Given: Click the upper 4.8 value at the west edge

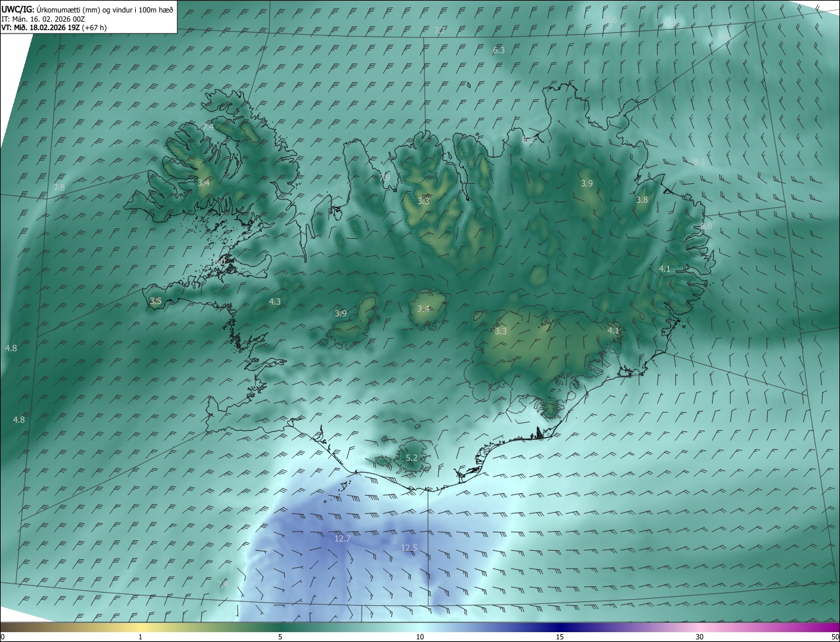Looking at the screenshot, I should tap(11, 349).
